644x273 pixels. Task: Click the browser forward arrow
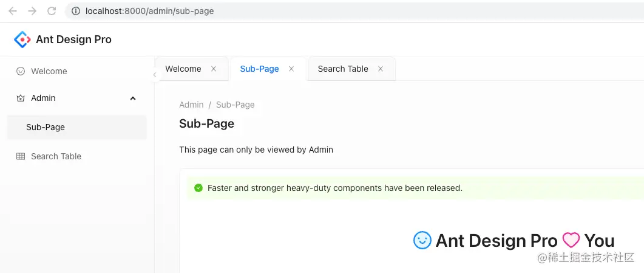tap(32, 11)
